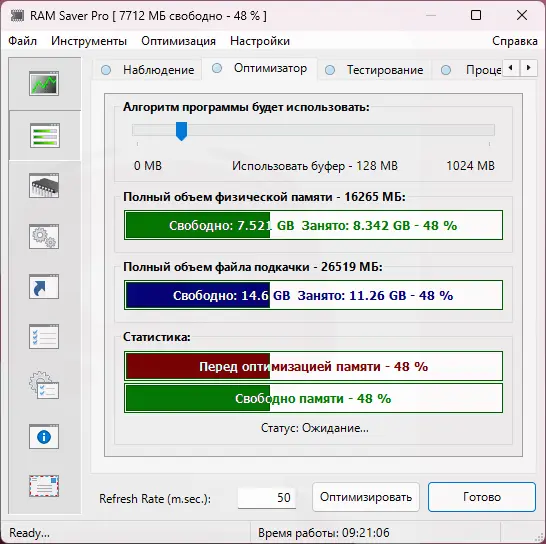Click the shortcut arrow sidebar icon

click(44, 287)
